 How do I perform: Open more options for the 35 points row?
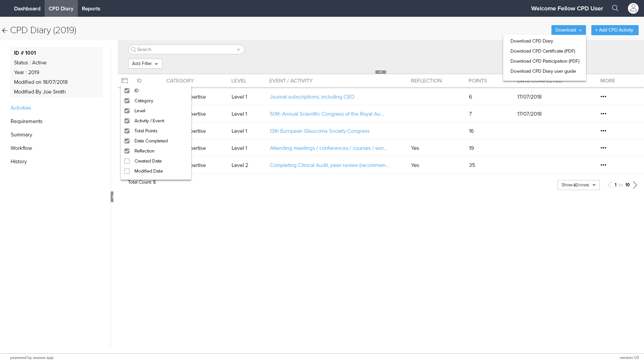point(603,165)
